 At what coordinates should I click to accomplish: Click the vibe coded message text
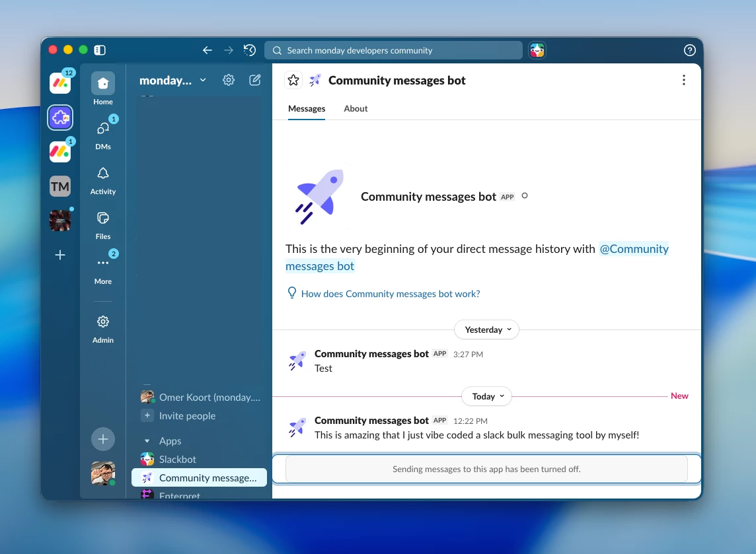[477, 435]
